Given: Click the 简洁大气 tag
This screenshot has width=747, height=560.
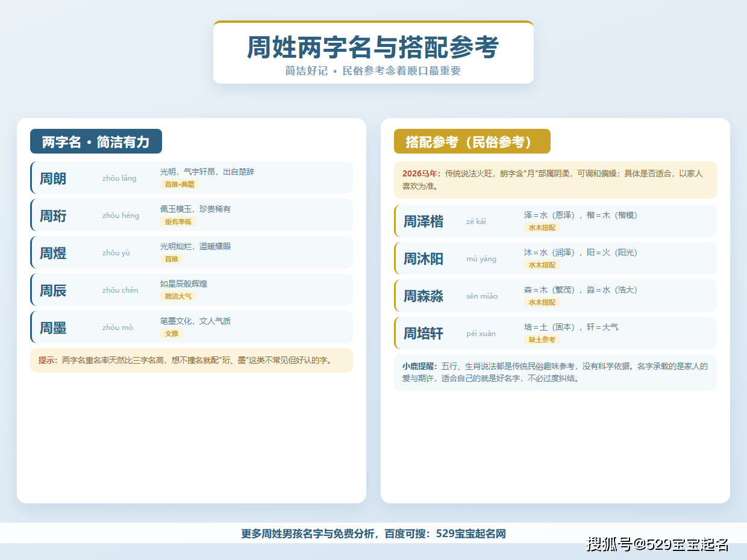Looking at the screenshot, I should coord(178,296).
